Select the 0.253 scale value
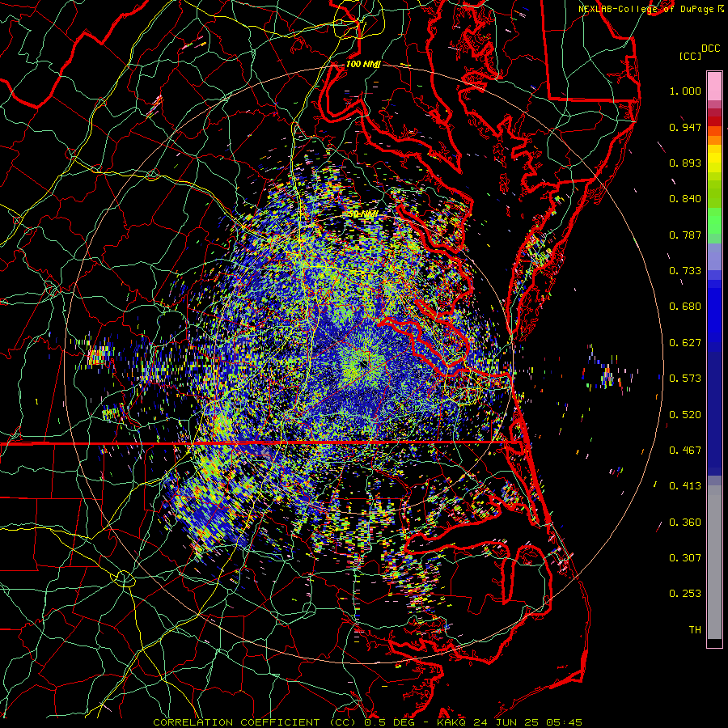The height and width of the screenshot is (728, 728). tap(685, 594)
